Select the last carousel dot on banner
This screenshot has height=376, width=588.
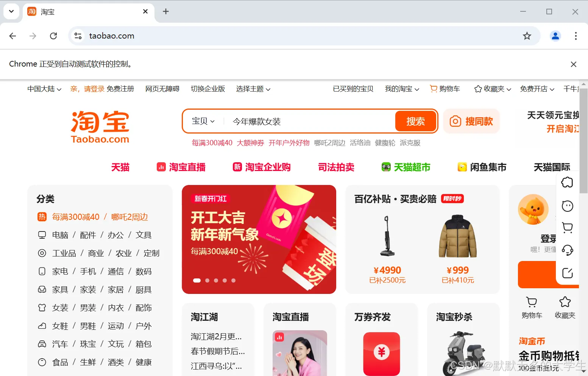[x=233, y=280]
